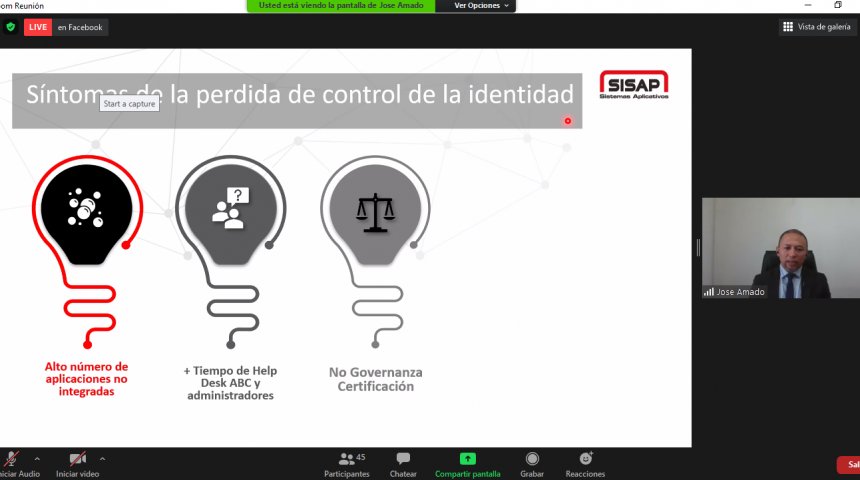Image resolution: width=860 pixels, height=480 pixels.
Task: Toggle camera with Iniciar video
Action: click(77, 459)
